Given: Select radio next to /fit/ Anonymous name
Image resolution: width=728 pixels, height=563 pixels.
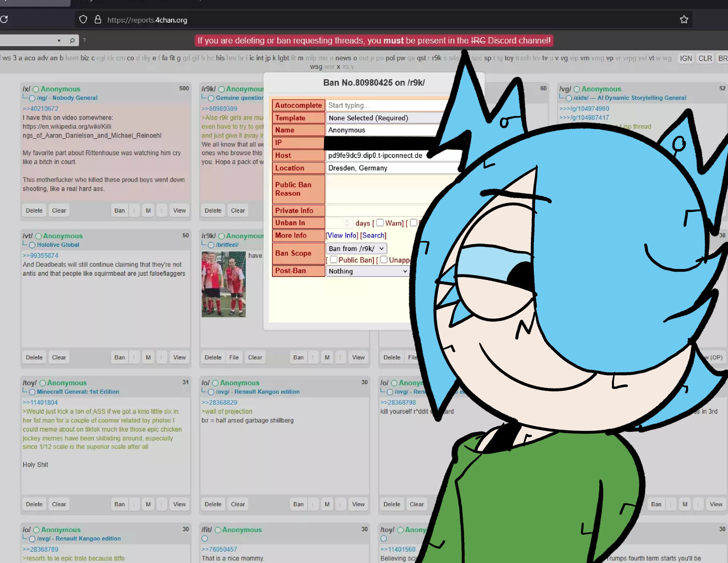Looking at the screenshot, I should click(218, 530).
